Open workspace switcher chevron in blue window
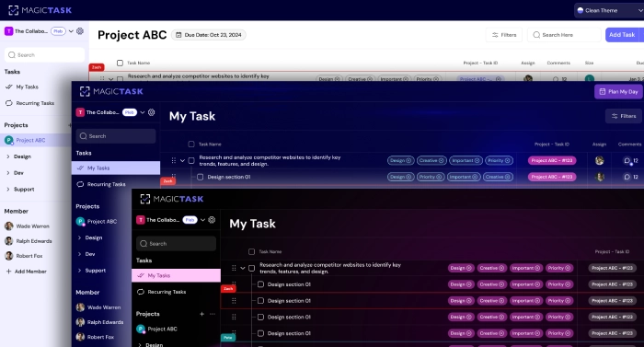 142,112
